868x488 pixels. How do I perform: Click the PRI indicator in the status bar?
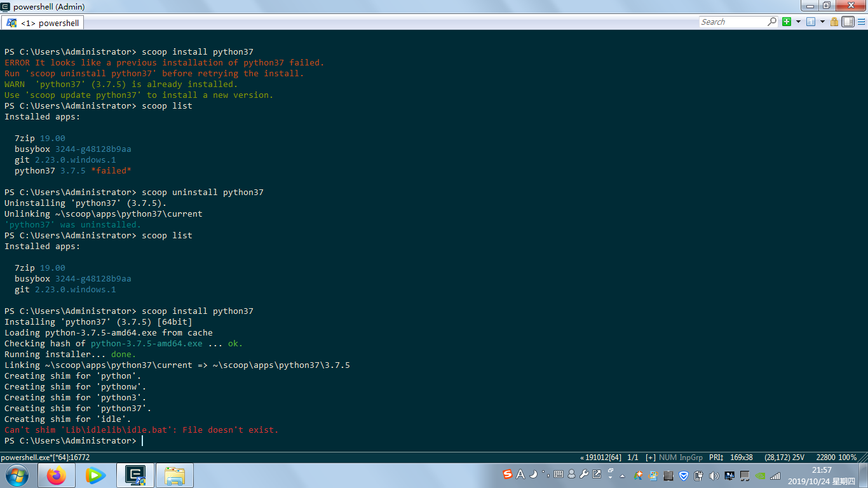[715, 457]
